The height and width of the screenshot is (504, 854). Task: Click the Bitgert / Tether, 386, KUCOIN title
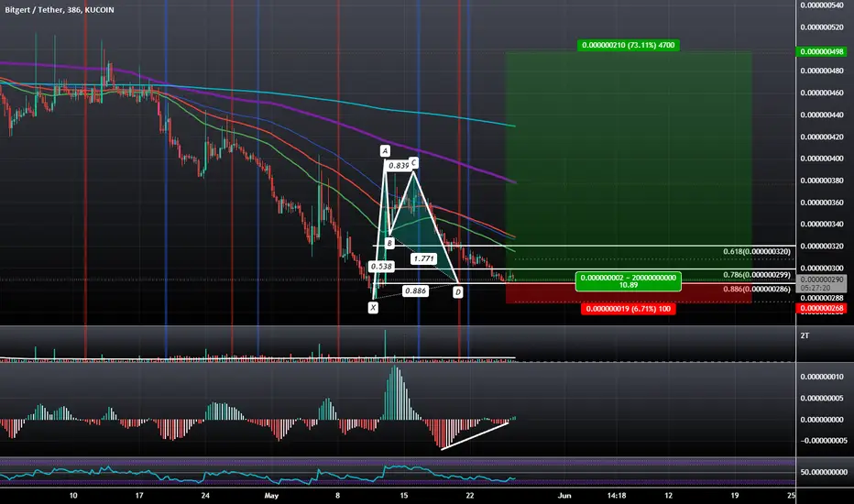coord(60,10)
